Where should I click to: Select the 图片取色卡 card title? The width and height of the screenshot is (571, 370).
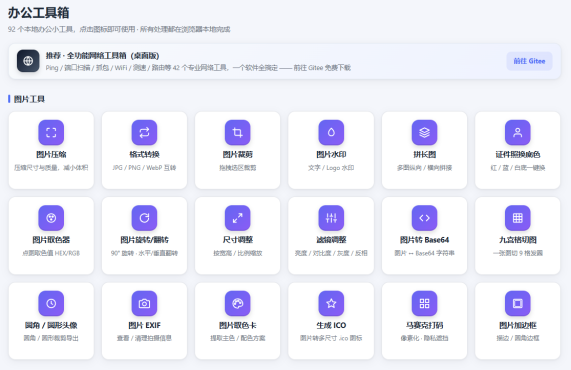point(237,325)
